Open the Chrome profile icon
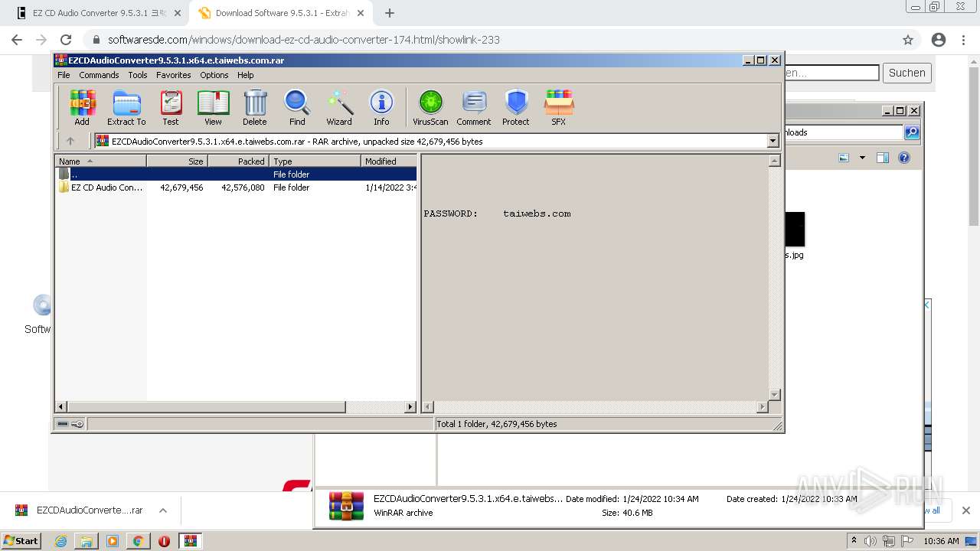Viewport: 980px width, 551px height. pos(939,40)
